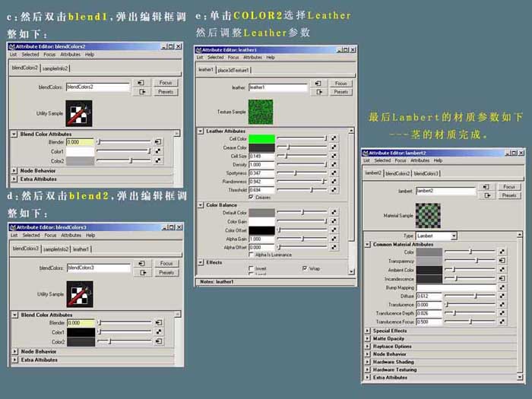Click map icon for Cell Size in leather1
Viewport: 532px width, 399px height.
(x=334, y=156)
